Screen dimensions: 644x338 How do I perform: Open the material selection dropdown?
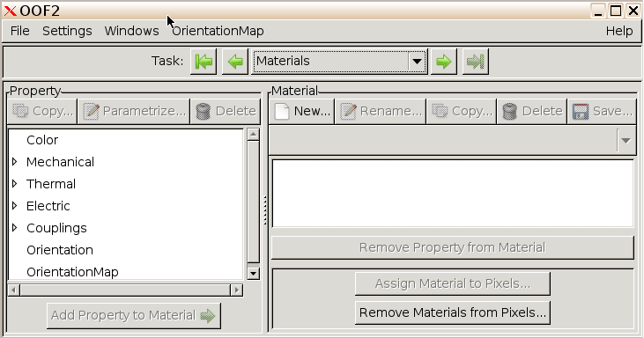[452, 141]
